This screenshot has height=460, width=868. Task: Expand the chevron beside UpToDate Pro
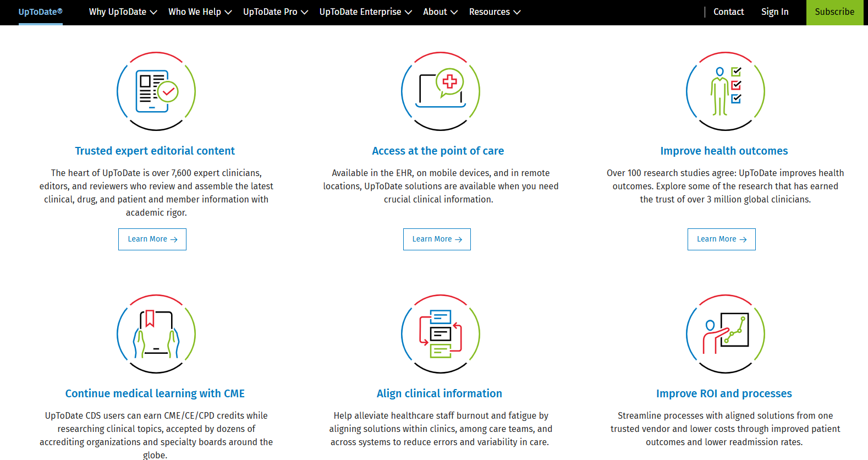click(304, 12)
